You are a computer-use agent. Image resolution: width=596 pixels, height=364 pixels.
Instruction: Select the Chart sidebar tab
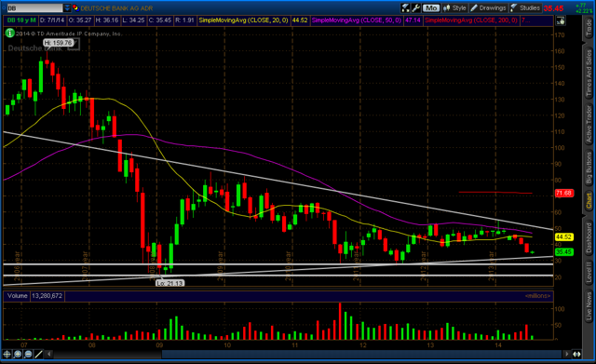[589, 201]
